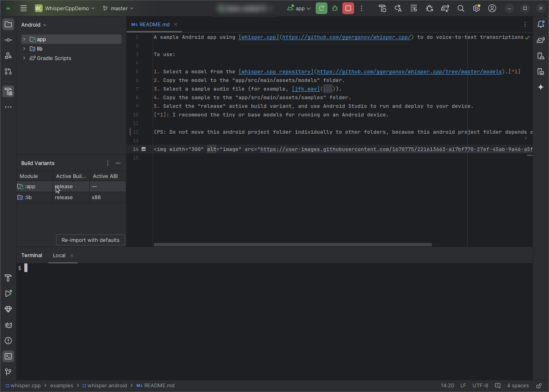The image size is (549, 392).
Task: Click the Debug app bug icon
Action: pyautogui.click(x=335, y=8)
